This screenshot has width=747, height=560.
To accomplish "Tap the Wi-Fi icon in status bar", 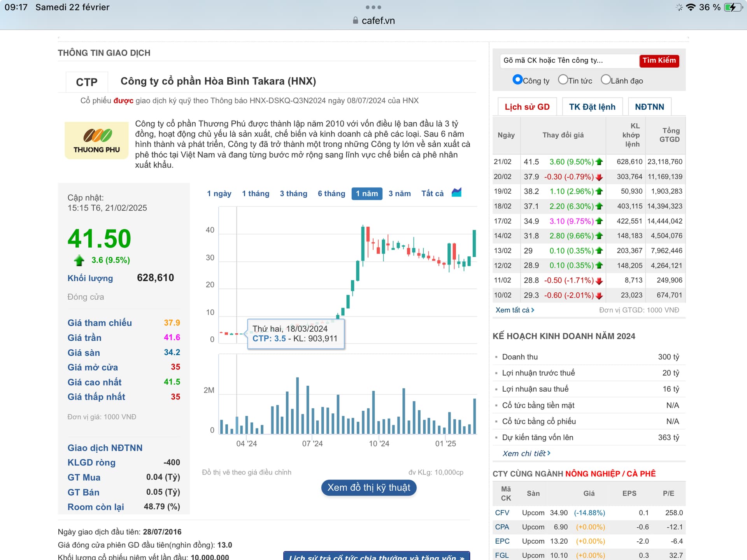I will click(x=691, y=7).
